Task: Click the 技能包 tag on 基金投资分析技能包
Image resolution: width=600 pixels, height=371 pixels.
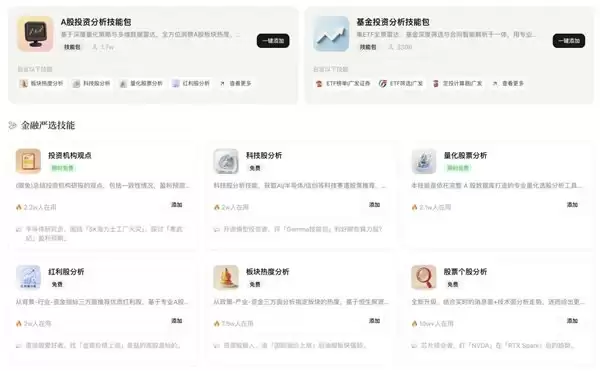Action: coord(368,47)
